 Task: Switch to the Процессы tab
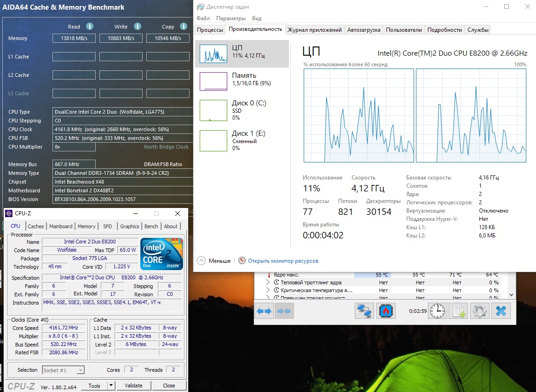210,30
